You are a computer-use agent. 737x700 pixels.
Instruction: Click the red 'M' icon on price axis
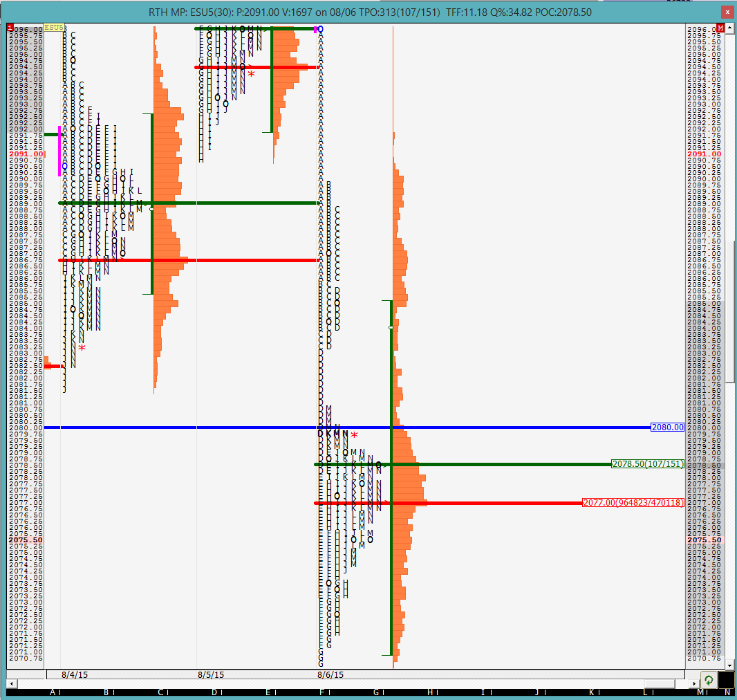720,28
